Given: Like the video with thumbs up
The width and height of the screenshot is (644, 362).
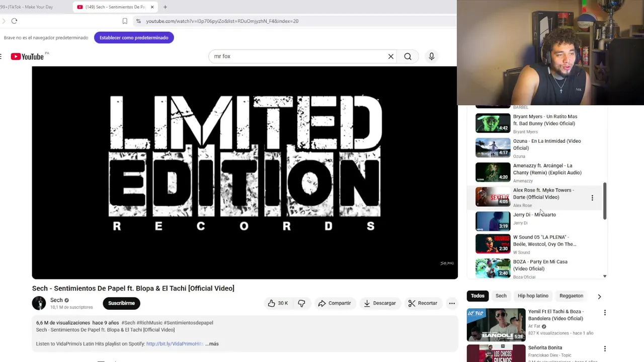Looking at the screenshot, I should pyautogui.click(x=272, y=303).
